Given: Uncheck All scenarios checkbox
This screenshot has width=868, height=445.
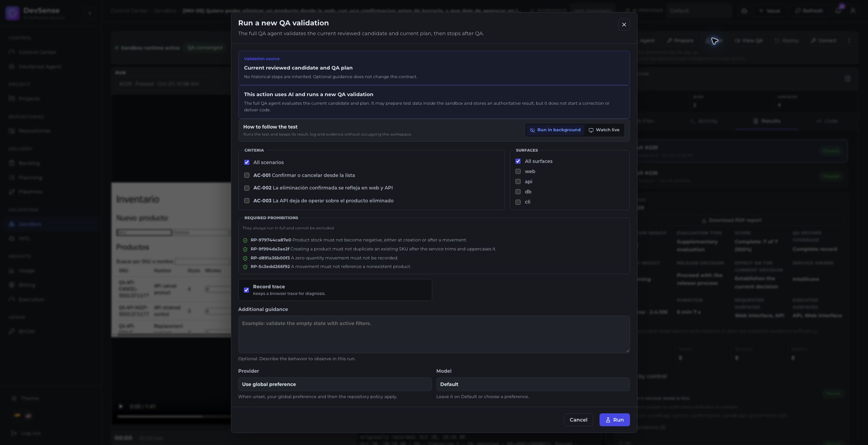Looking at the screenshot, I should (x=247, y=163).
